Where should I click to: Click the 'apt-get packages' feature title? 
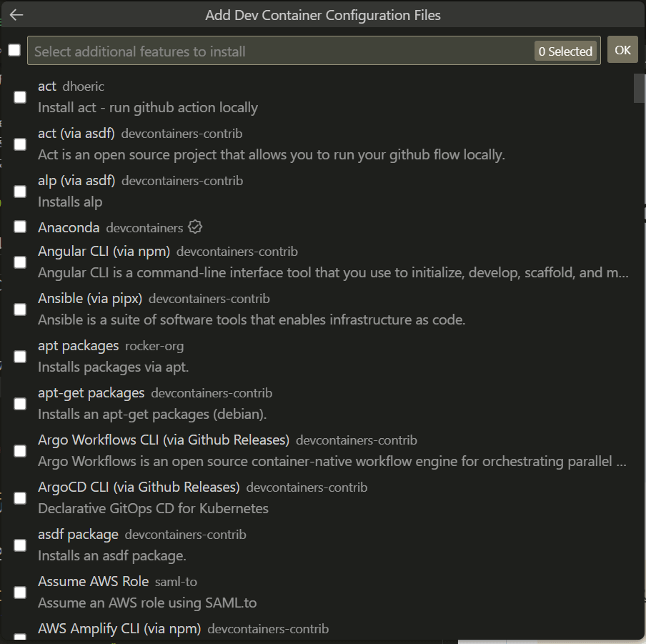tap(91, 392)
